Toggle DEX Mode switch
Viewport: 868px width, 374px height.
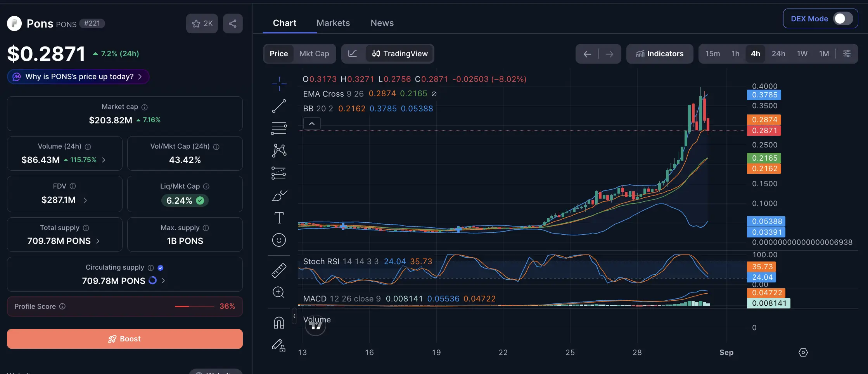[x=843, y=19]
